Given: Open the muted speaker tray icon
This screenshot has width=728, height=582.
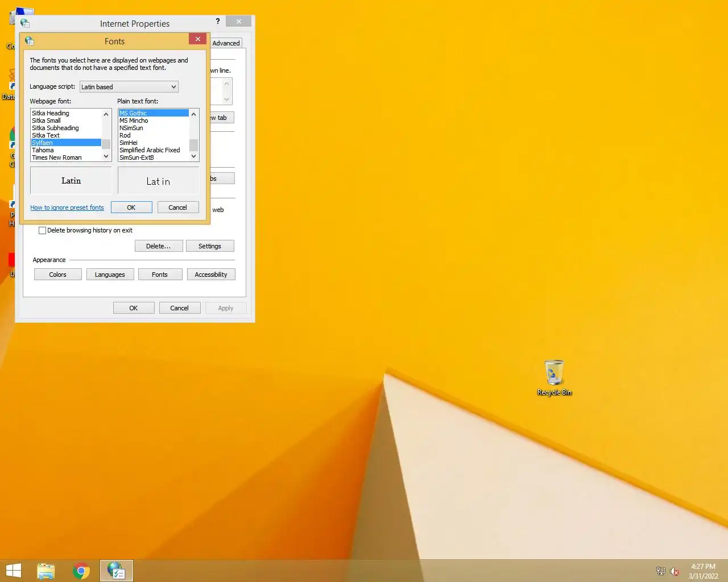Looking at the screenshot, I should [x=675, y=571].
